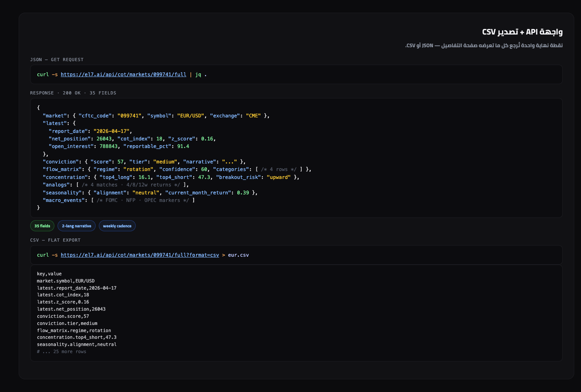Click the "CME" exchange value
Screen dimensions: 581x392
253,116
